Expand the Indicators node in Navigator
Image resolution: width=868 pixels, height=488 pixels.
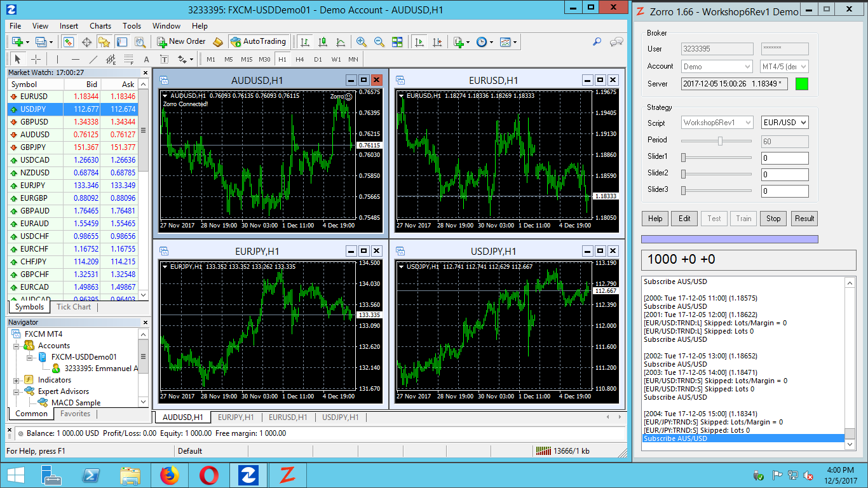coord(17,380)
